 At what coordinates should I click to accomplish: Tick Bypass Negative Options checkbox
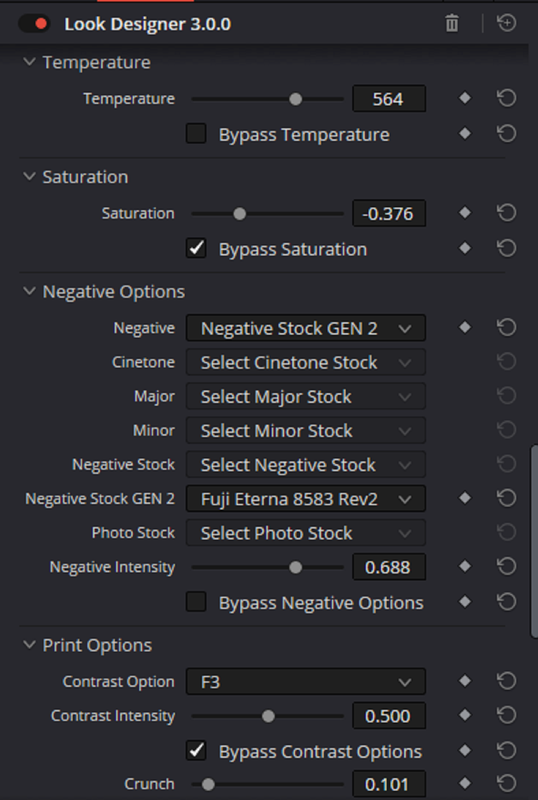coord(196,602)
